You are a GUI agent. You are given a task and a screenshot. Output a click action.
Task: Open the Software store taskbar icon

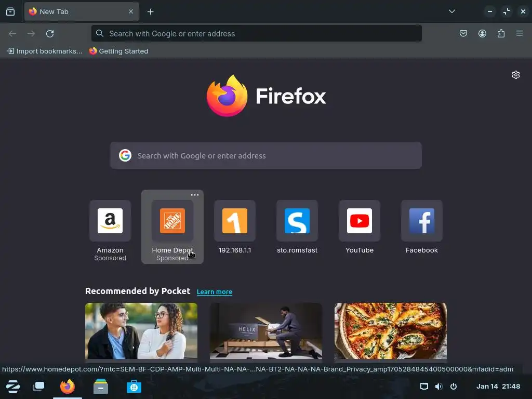134,387
